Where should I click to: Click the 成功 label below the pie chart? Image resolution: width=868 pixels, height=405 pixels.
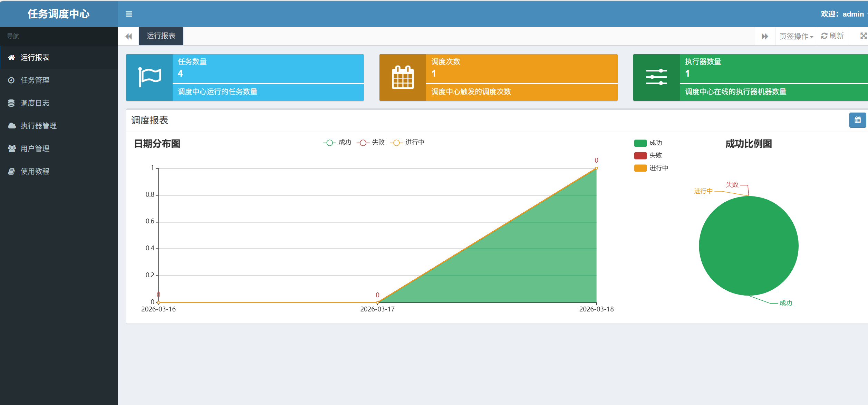click(x=786, y=303)
